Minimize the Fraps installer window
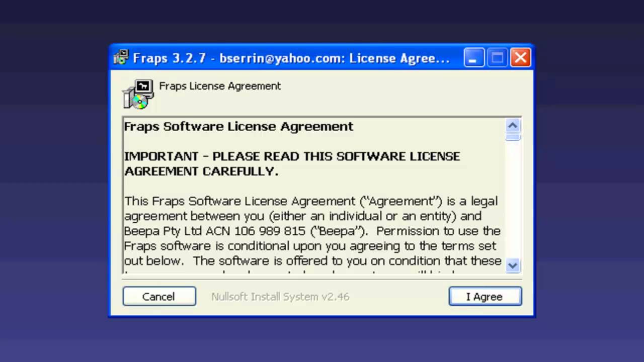Image resolution: width=644 pixels, height=362 pixels. (x=473, y=58)
